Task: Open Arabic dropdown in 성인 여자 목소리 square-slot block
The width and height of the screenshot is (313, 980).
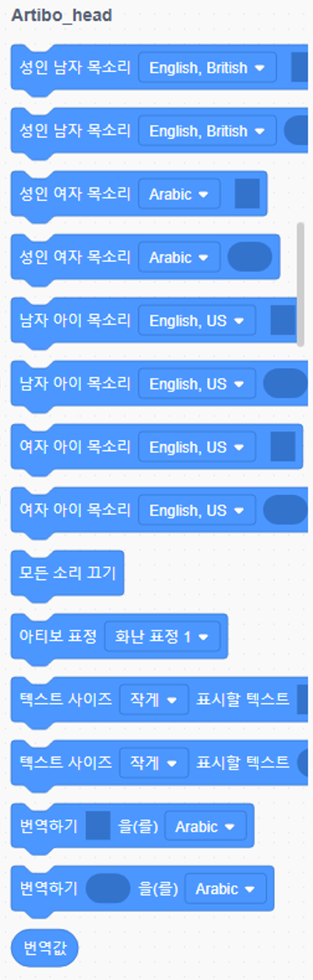Action: click(179, 194)
